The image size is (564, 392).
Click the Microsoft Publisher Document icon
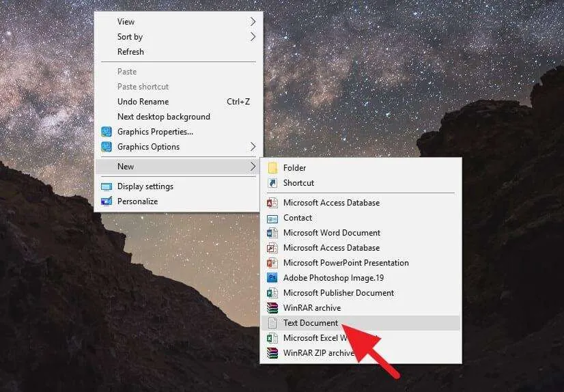point(272,293)
